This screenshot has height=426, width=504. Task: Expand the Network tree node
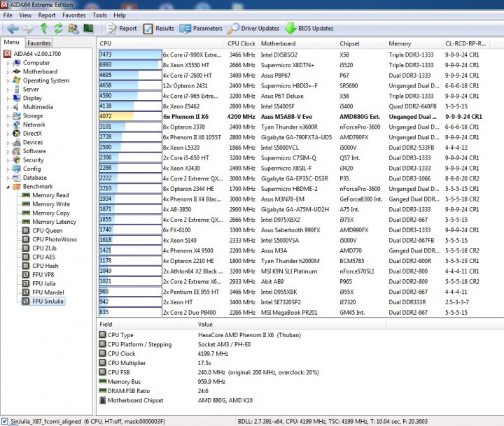point(8,125)
